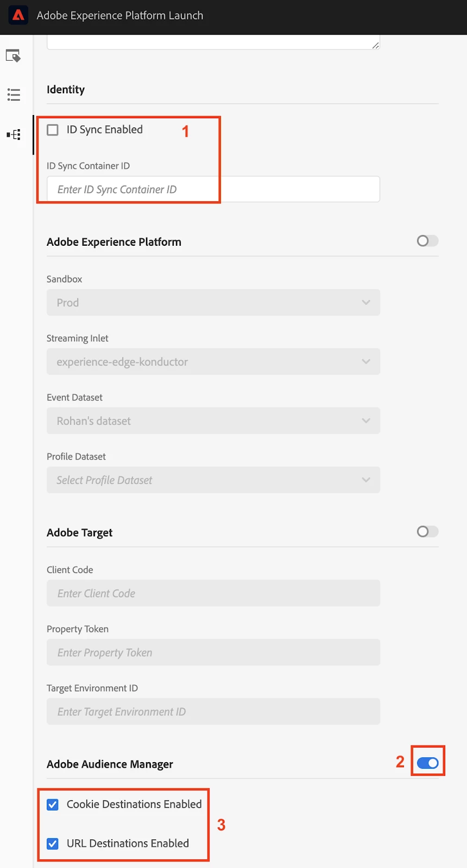The image size is (467, 868).
Task: Click the textarea resize handle at top
Action: click(376, 46)
